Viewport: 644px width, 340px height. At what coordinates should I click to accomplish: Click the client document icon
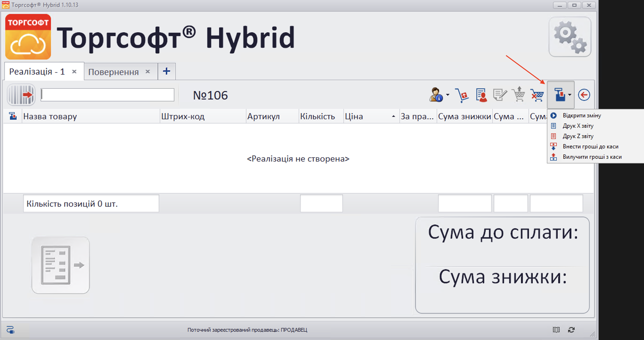click(482, 95)
